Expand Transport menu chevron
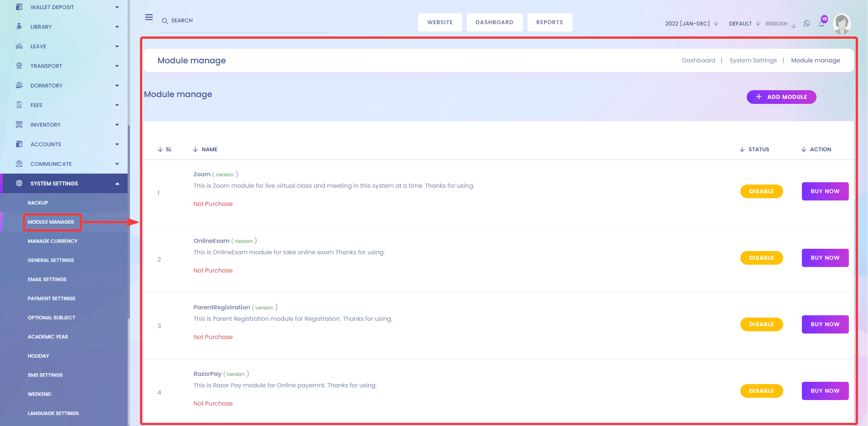The image size is (868, 426). pyautogui.click(x=117, y=66)
